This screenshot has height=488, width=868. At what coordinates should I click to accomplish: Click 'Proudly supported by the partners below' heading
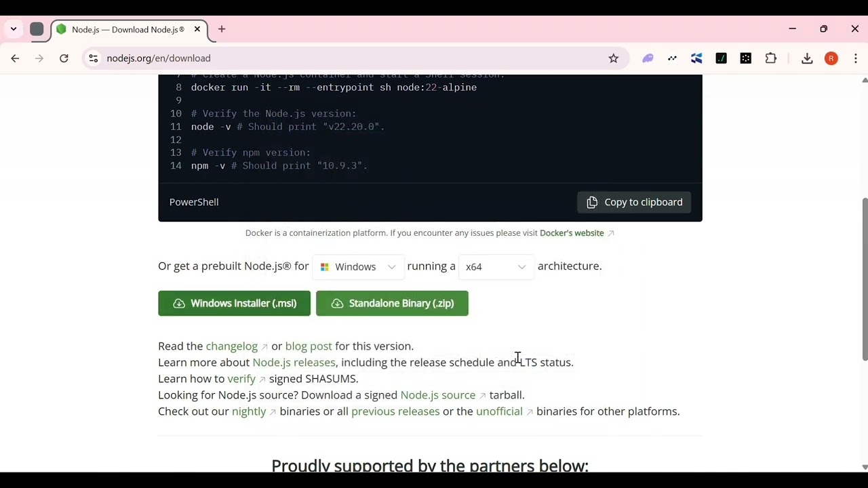[x=430, y=465]
